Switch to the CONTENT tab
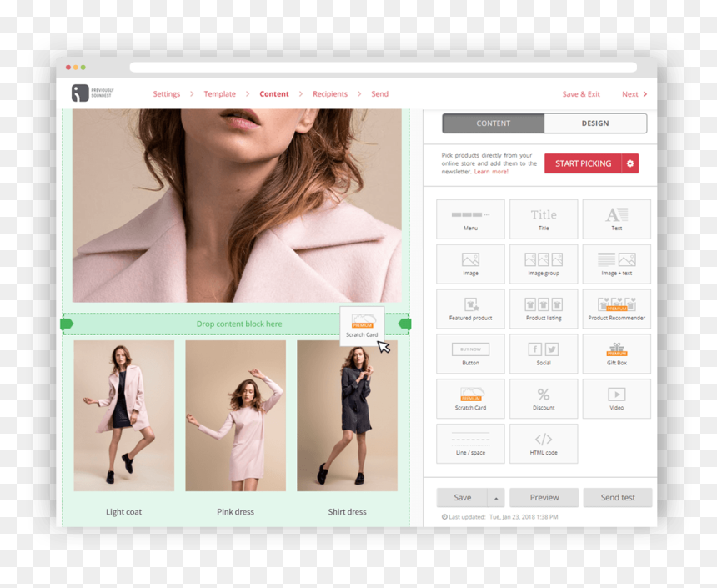 pos(493,123)
